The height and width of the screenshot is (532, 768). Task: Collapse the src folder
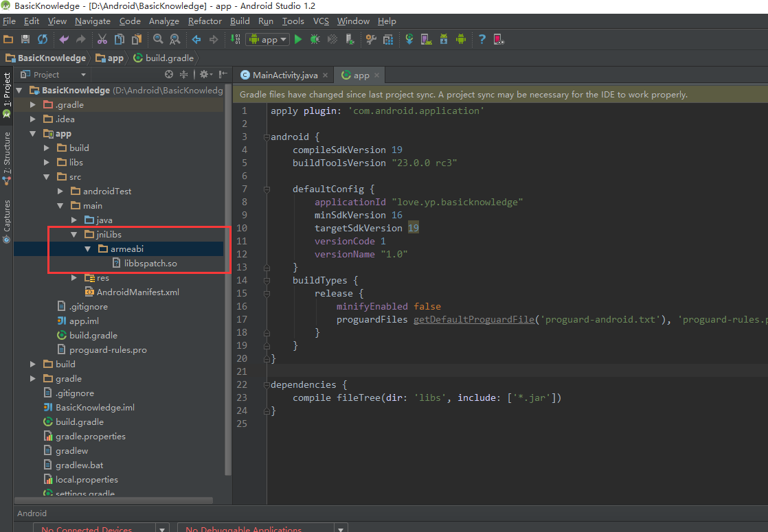coord(47,176)
